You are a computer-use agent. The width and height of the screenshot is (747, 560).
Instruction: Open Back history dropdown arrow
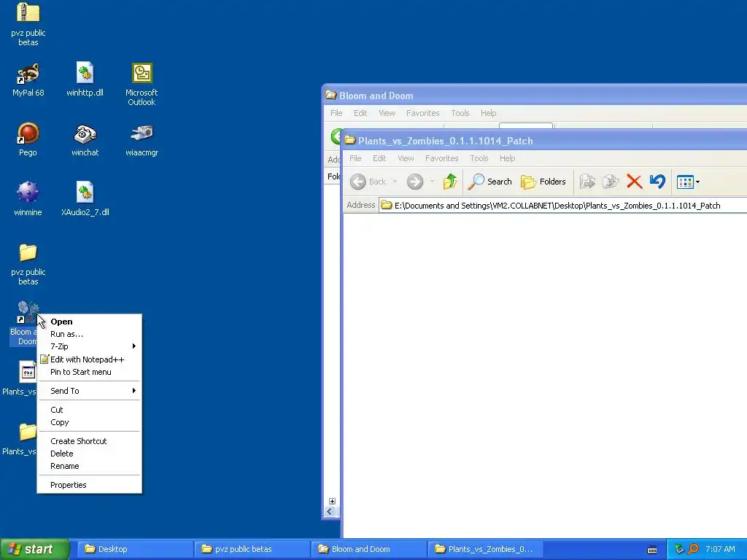395,182
